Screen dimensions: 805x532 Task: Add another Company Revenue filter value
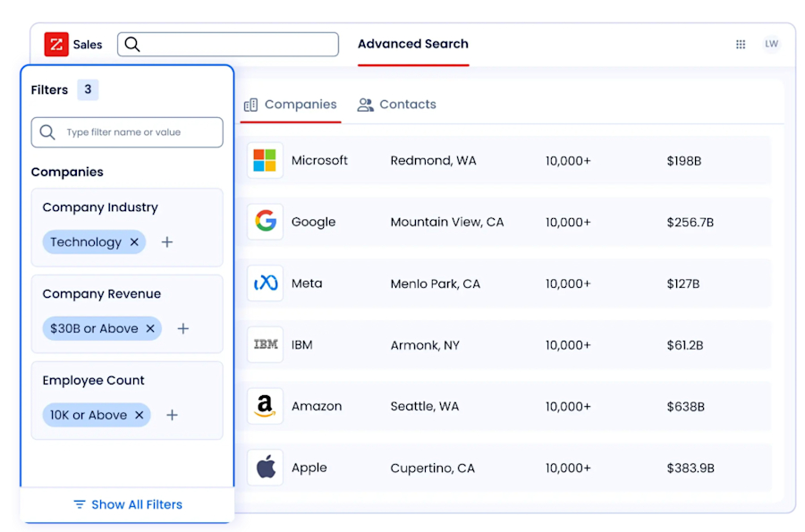(182, 329)
